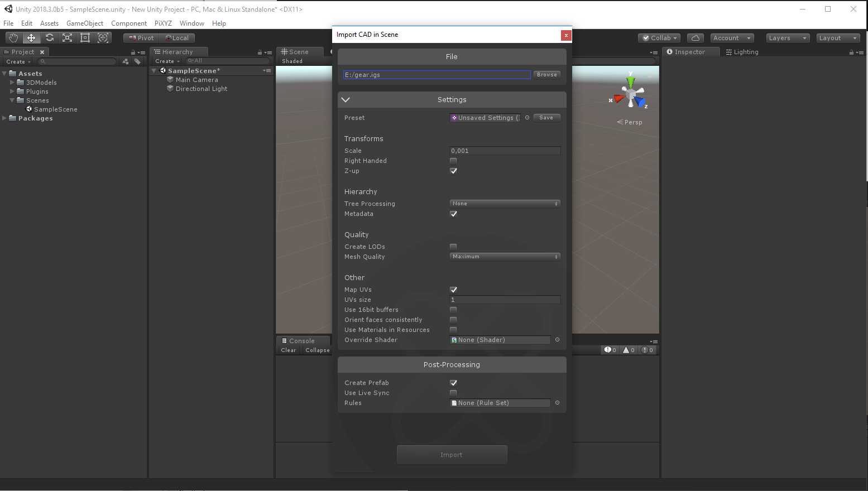The image size is (868, 491).
Task: Open the Hierarchy panel options menu
Action: 268,52
